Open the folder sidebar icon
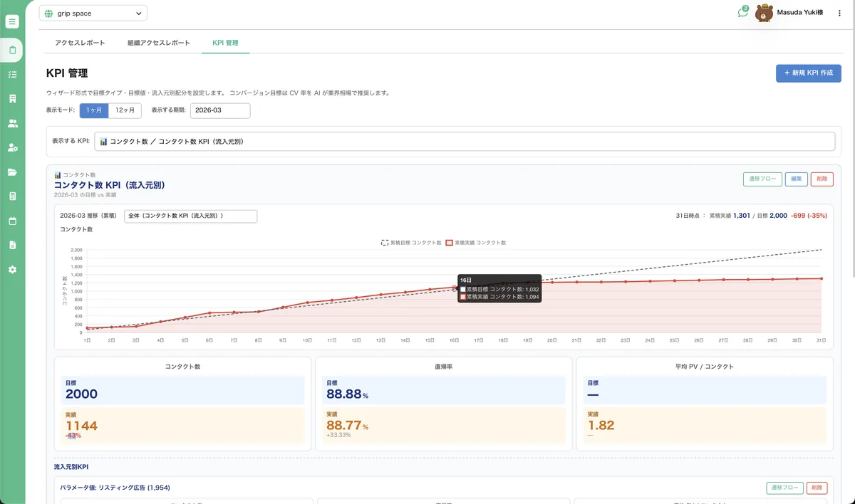 click(x=12, y=172)
